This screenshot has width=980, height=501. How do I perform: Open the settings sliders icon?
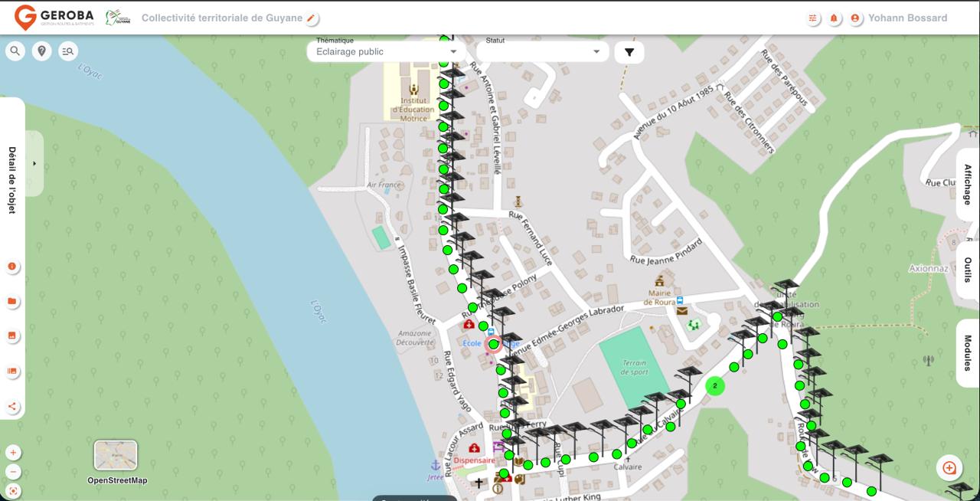pyautogui.click(x=813, y=18)
